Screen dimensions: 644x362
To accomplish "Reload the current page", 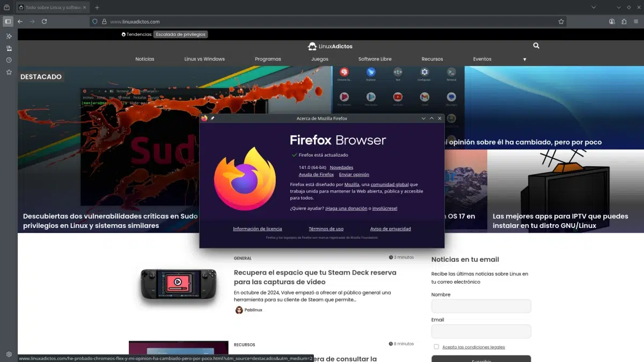I will coord(45,21).
